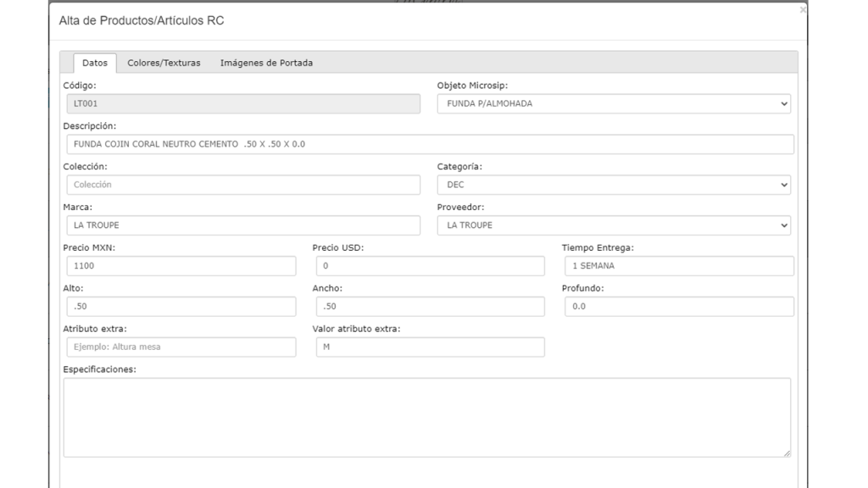The height and width of the screenshot is (488, 868).
Task: Click into the Descripción text field
Action: (x=428, y=144)
